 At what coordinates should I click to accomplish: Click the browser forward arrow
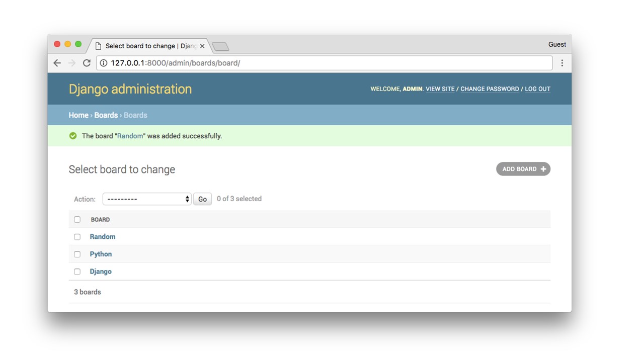click(x=72, y=63)
